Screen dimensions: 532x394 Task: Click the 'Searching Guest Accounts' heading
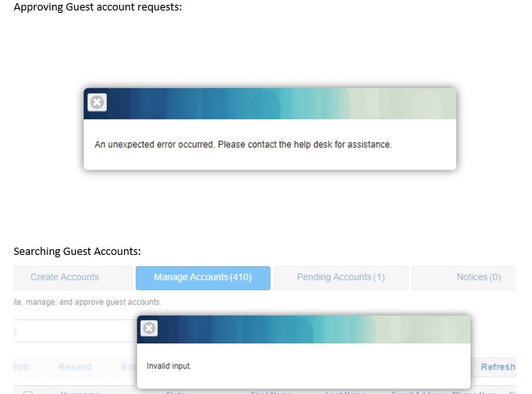77,252
